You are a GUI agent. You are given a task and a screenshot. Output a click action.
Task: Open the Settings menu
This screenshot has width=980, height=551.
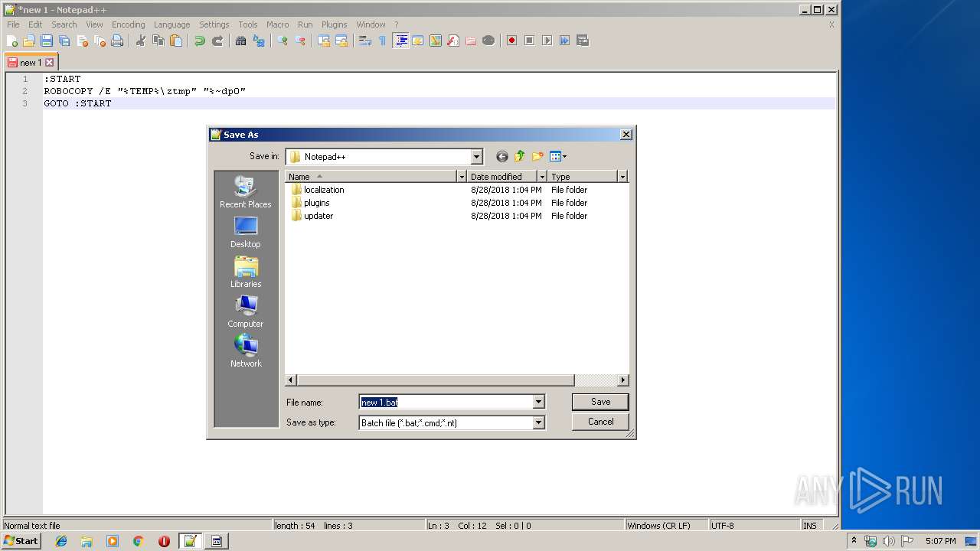click(214, 24)
